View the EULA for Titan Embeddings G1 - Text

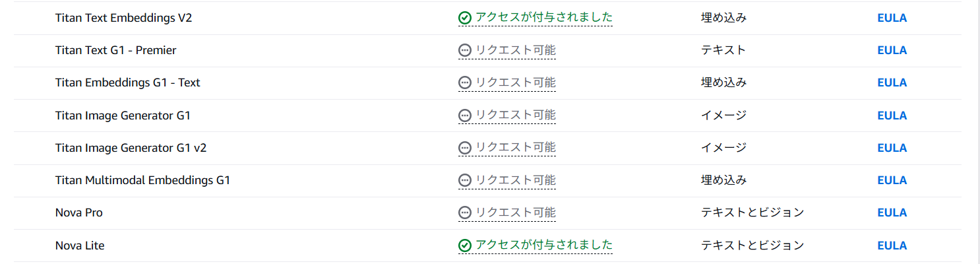[892, 82]
